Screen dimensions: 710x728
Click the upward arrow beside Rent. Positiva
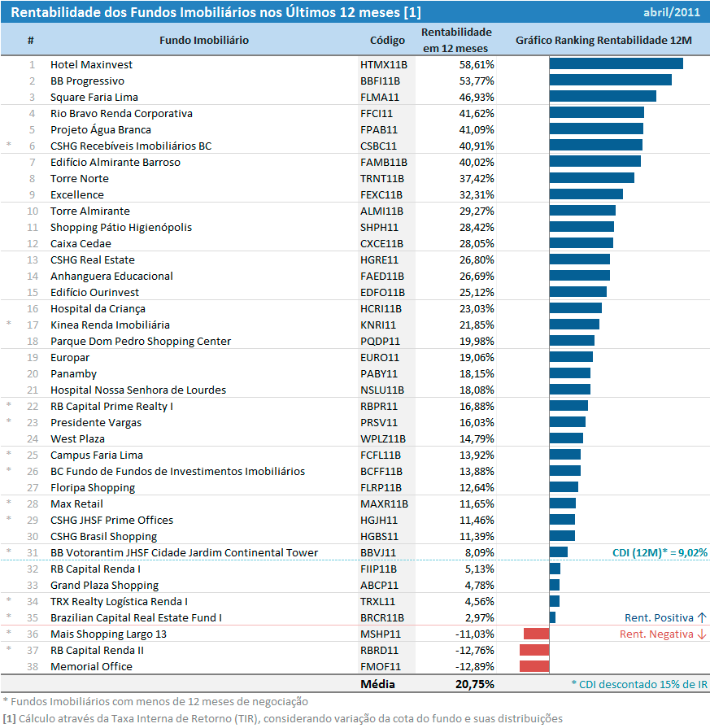(x=702, y=617)
